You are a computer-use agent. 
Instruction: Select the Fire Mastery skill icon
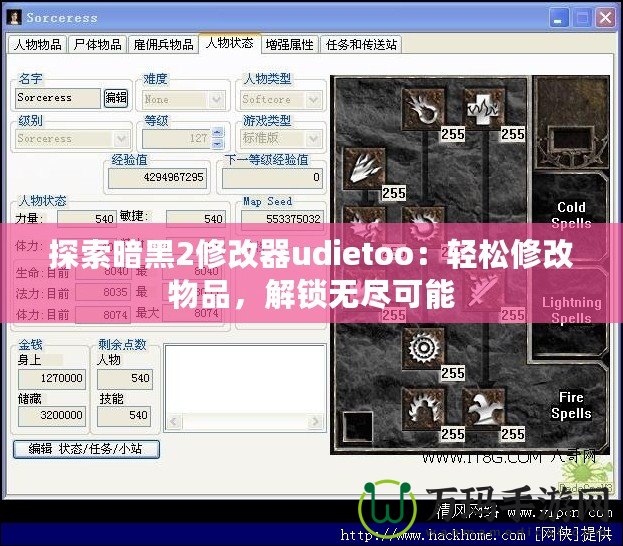tap(423, 410)
